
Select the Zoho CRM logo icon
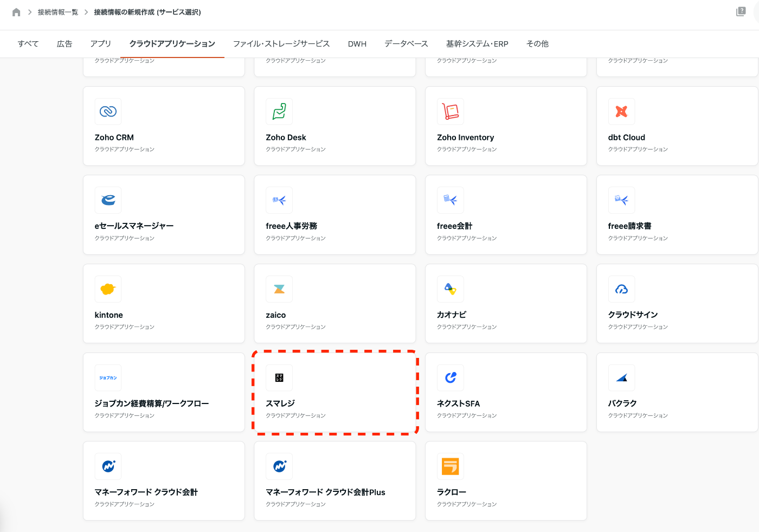pos(108,112)
